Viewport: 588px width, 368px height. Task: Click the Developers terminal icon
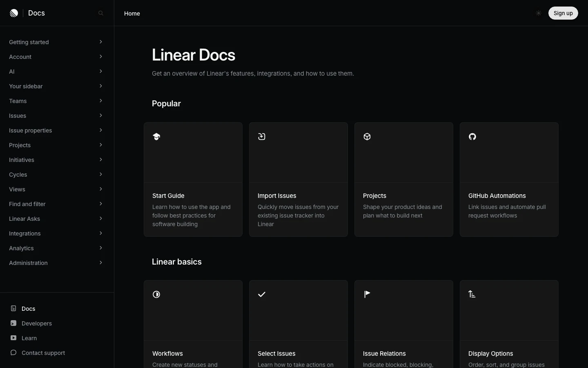point(13,323)
